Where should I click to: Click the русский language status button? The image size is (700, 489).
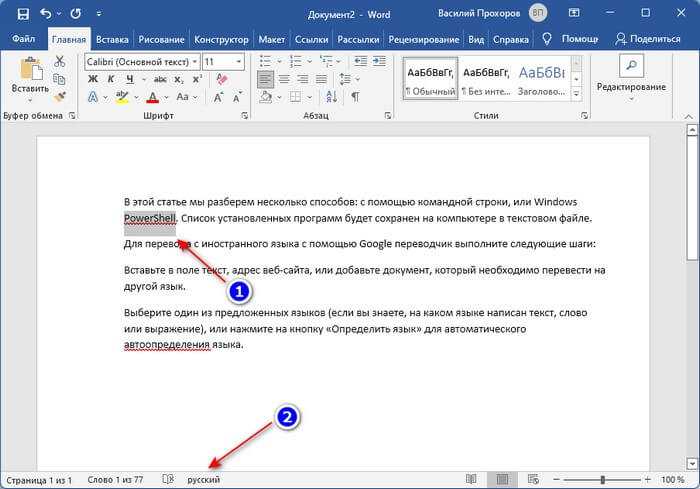204,480
